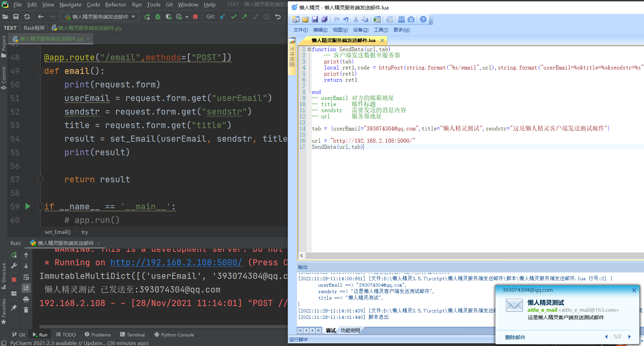This screenshot has width=644, height=346.
Task: Click the Reload from disk icon in PyCharm
Action: click(27, 17)
